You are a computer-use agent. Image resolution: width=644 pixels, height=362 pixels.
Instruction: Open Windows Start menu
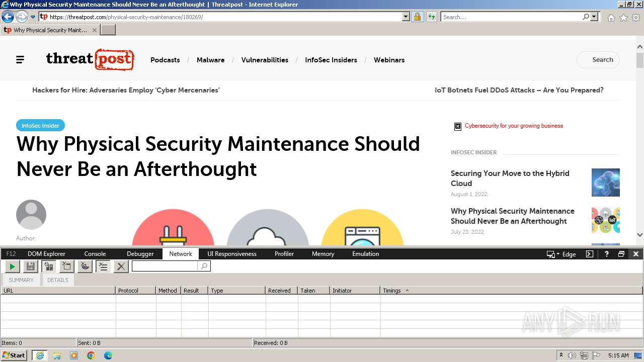click(x=14, y=355)
